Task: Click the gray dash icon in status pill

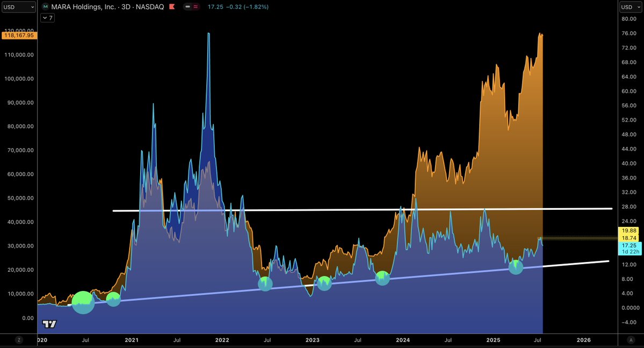Action: click(187, 7)
